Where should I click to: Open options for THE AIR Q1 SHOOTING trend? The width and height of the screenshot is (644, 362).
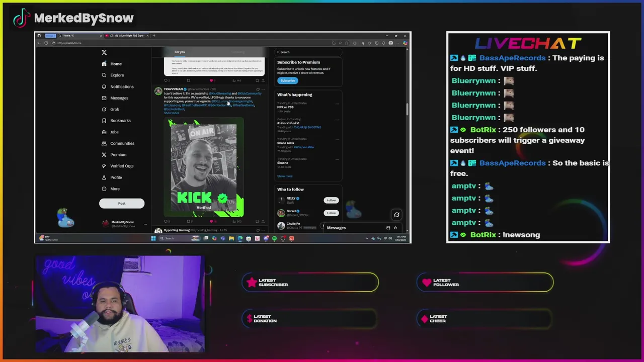click(x=337, y=121)
